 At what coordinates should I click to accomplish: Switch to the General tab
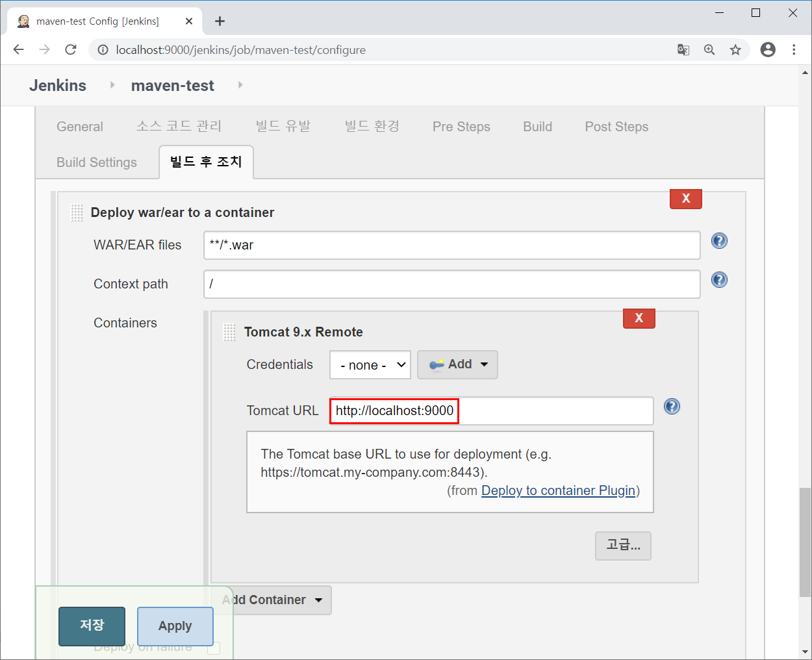pos(80,127)
